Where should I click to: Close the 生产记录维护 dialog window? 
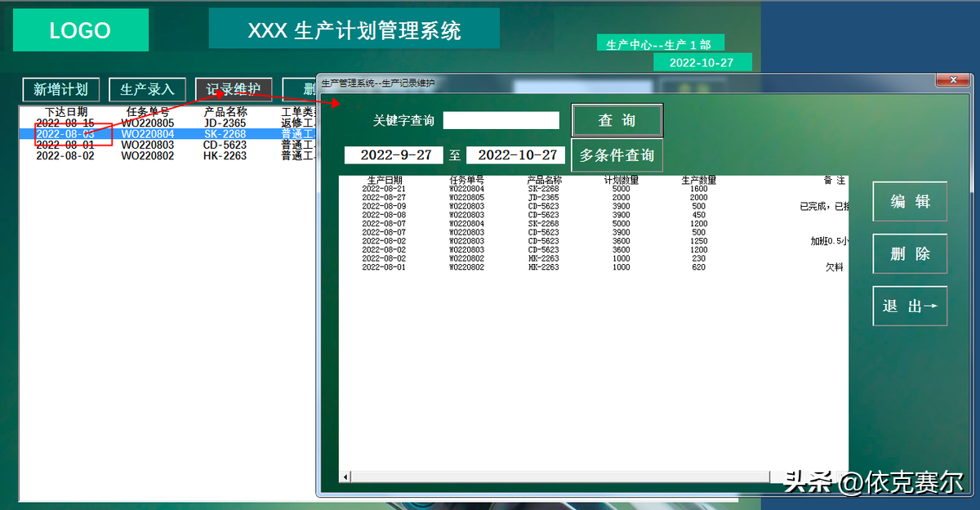click(953, 80)
